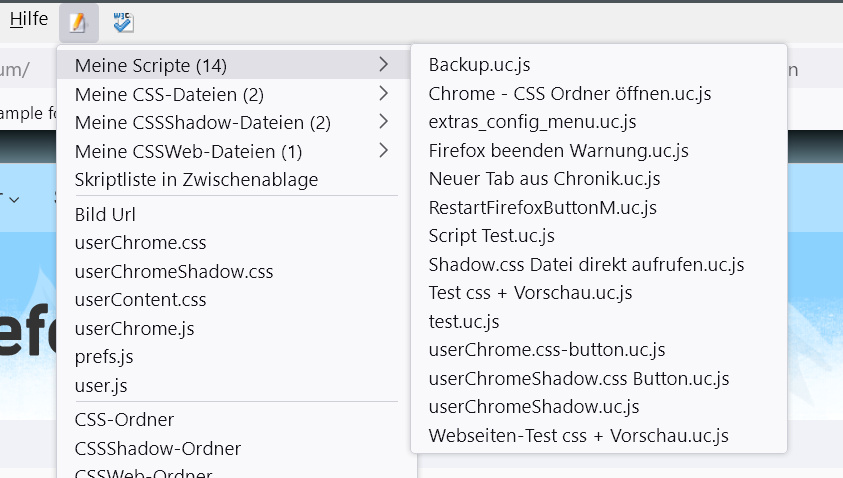Screen dimensions: 843x478
Task: Expand the Meine Scripte (14) submenu arrow
Action: 383,66
